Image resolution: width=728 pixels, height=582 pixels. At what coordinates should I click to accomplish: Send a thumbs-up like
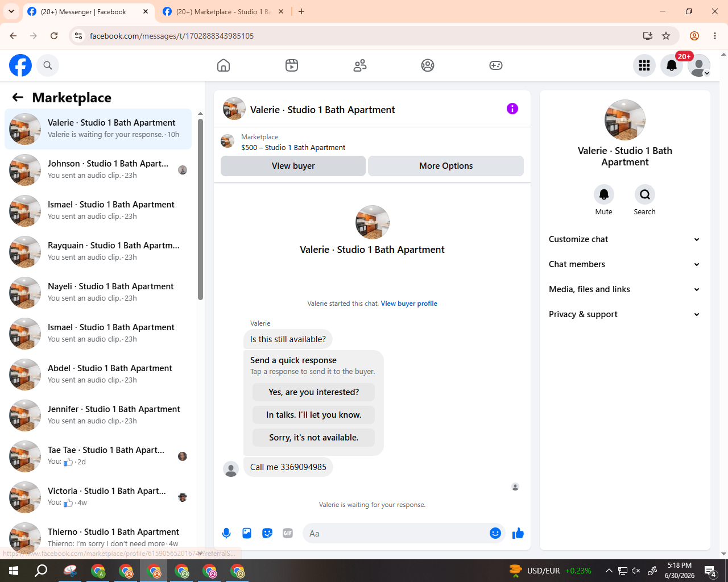[x=518, y=533]
